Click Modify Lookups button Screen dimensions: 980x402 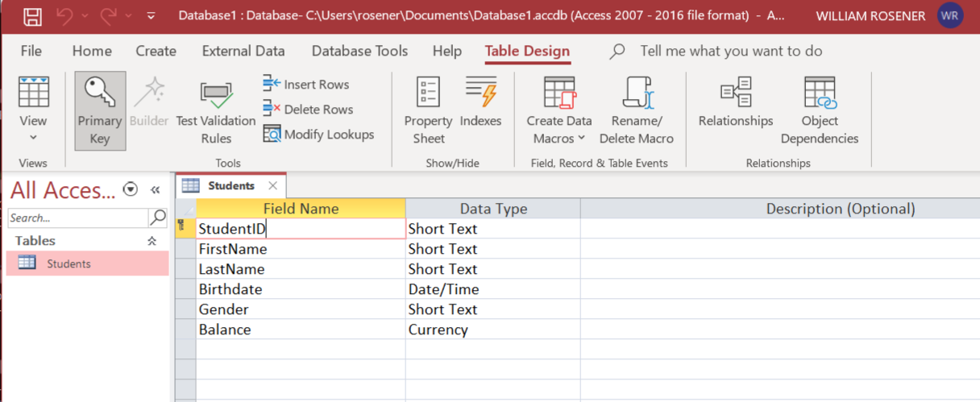318,135
